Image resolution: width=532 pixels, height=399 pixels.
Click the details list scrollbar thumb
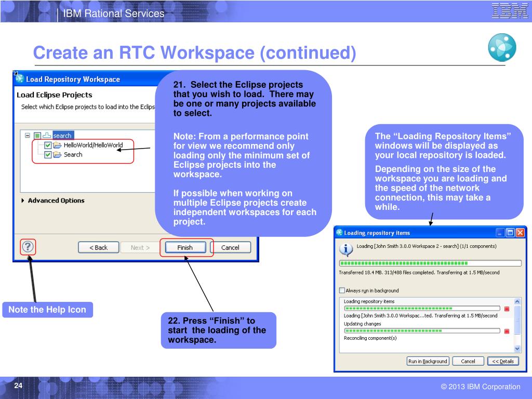coord(517,320)
